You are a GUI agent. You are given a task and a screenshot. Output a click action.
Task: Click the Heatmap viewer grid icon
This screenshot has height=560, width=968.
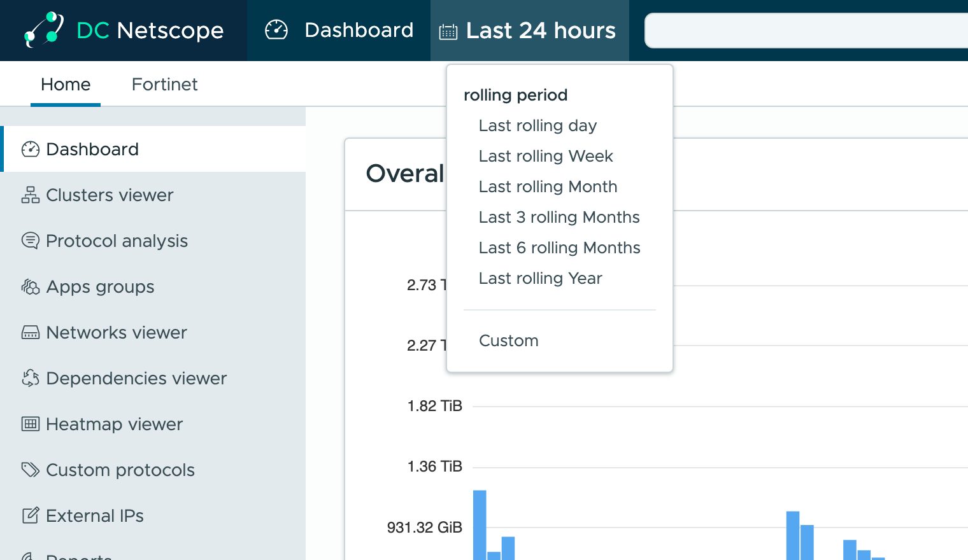[31, 424]
